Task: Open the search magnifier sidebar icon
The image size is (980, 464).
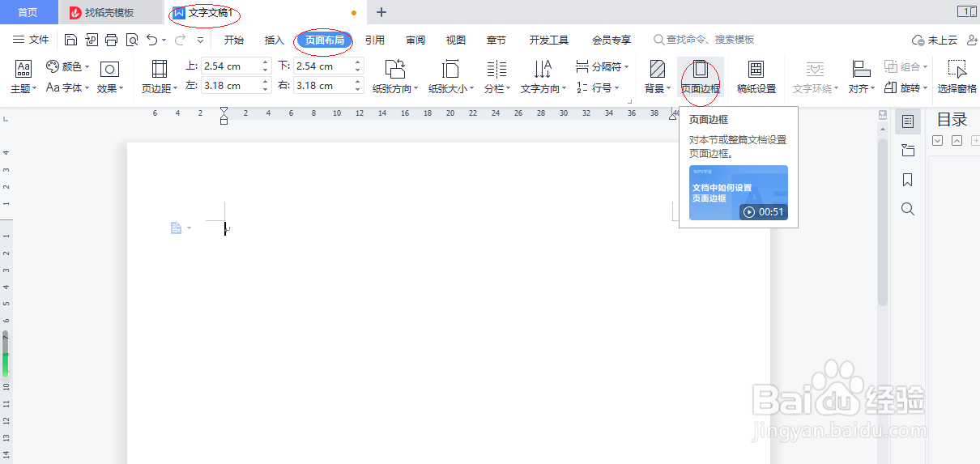Action: pos(908,209)
